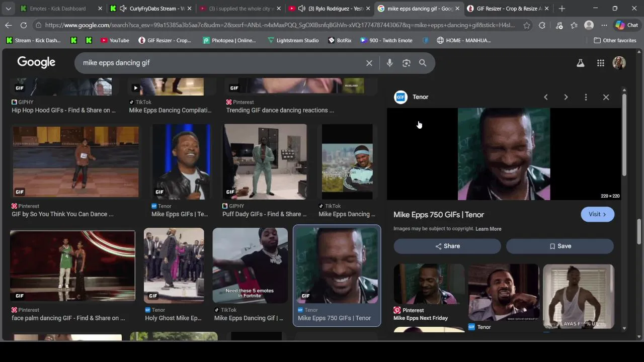
Task: Open 900 - Twitch Emote bookmark
Action: tap(386, 40)
